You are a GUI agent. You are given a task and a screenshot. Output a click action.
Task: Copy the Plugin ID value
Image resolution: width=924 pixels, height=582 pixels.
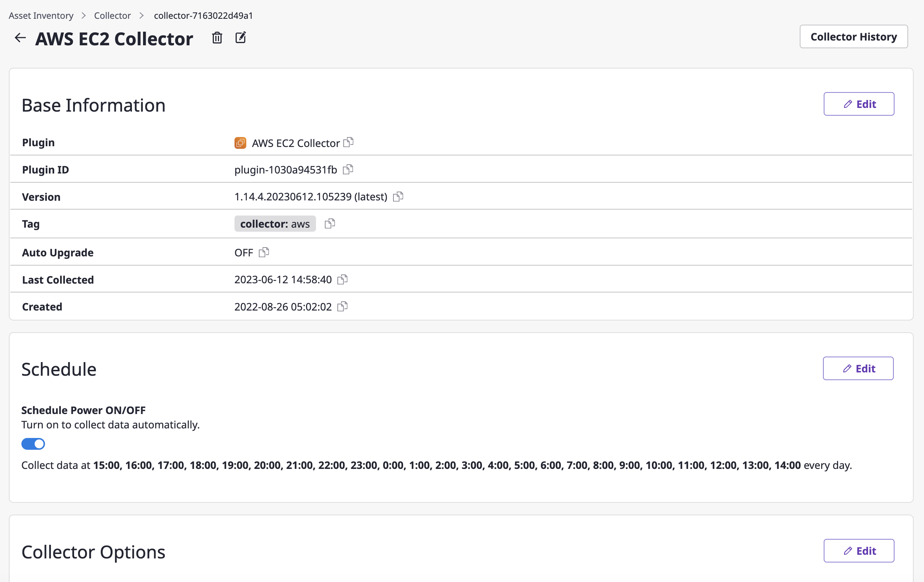tap(348, 169)
